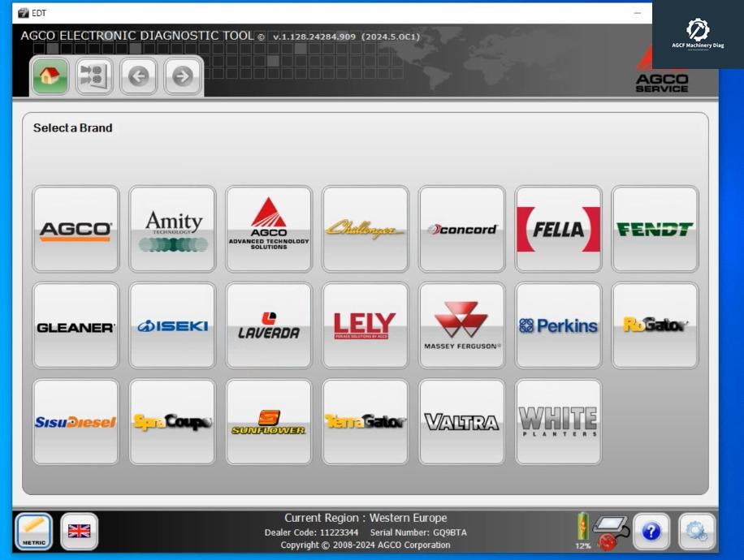Click the connection plug toolbar icon

(94, 76)
